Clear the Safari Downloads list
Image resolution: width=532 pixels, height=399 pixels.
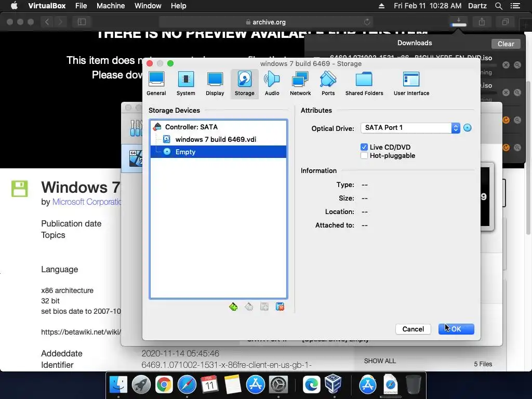[x=506, y=44]
